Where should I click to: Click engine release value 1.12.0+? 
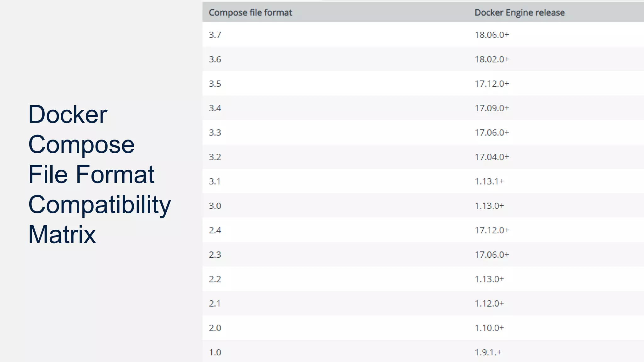pos(489,304)
